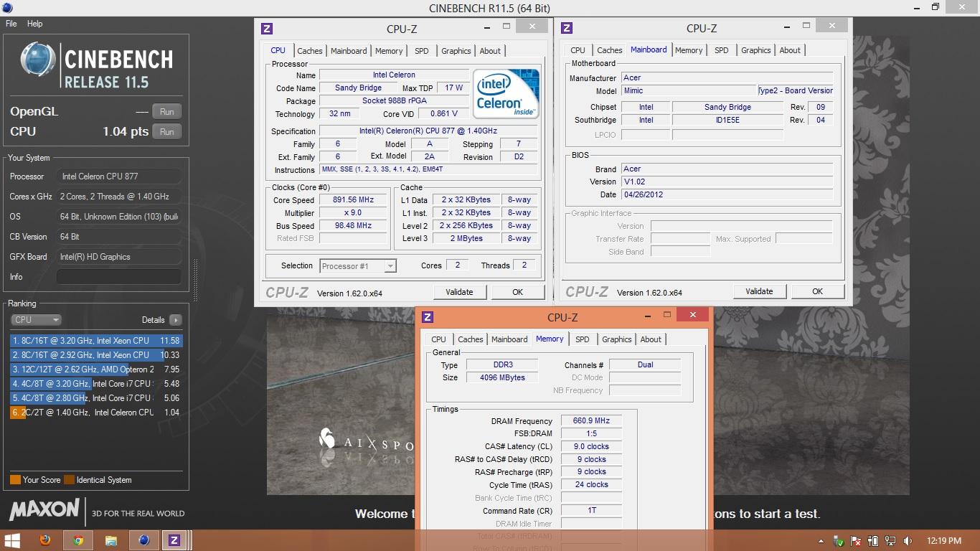Screen dimensions: 980x551
Task: Open File Explorer from the taskbar
Action: coord(111,540)
